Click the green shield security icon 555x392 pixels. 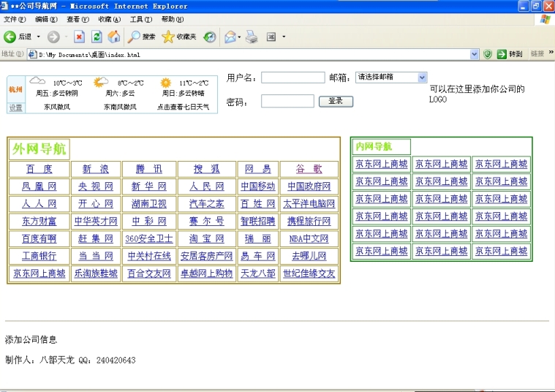488,54
